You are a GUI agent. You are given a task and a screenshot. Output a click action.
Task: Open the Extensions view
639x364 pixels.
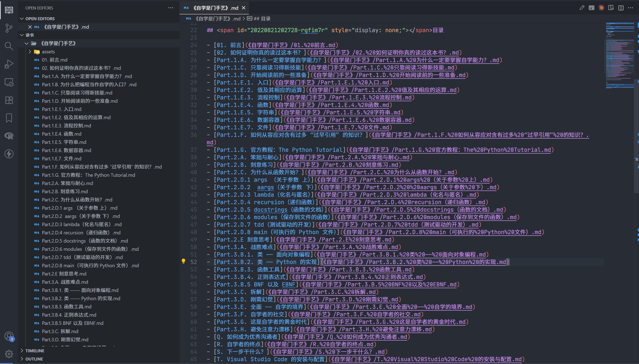(9, 100)
